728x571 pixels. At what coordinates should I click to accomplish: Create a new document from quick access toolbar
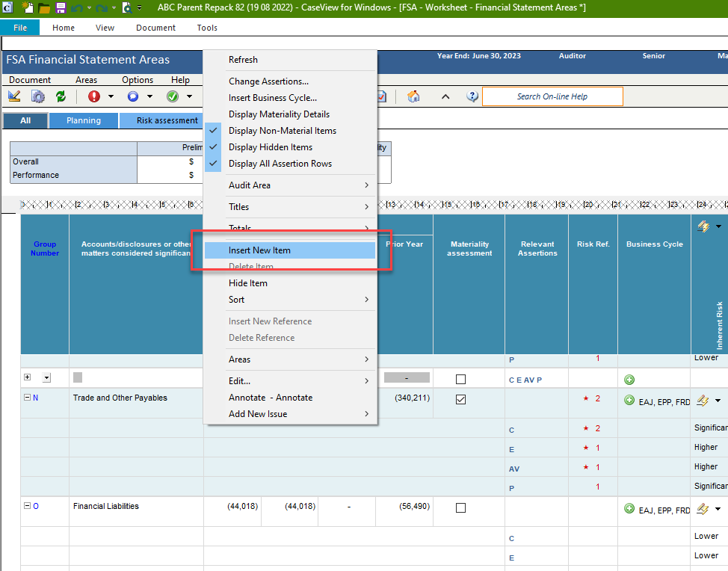(x=28, y=7)
